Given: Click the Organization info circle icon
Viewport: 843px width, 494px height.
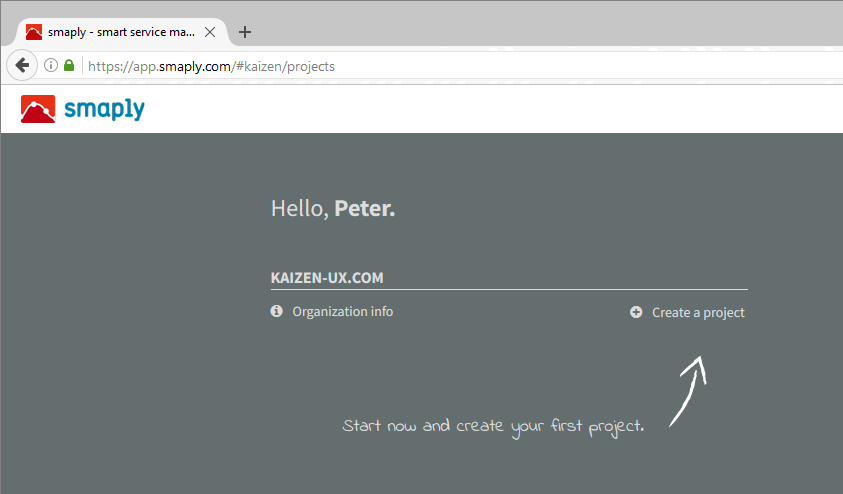Looking at the screenshot, I should pyautogui.click(x=276, y=311).
